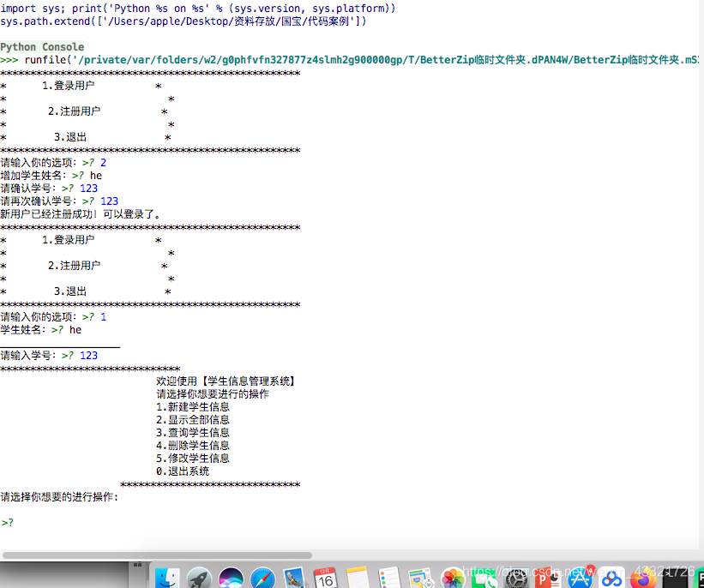Click the final >? console input prompt
This screenshot has width=704, height=588.
pyautogui.click(x=8, y=523)
